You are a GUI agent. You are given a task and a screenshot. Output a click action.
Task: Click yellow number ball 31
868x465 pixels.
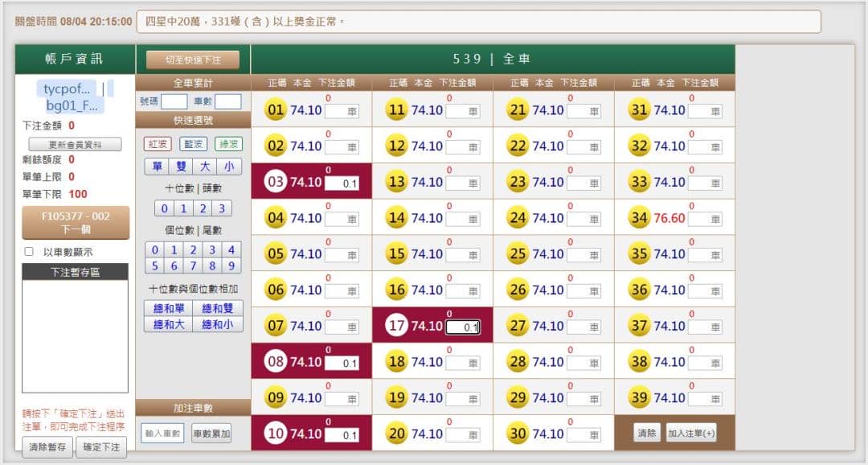tap(639, 109)
